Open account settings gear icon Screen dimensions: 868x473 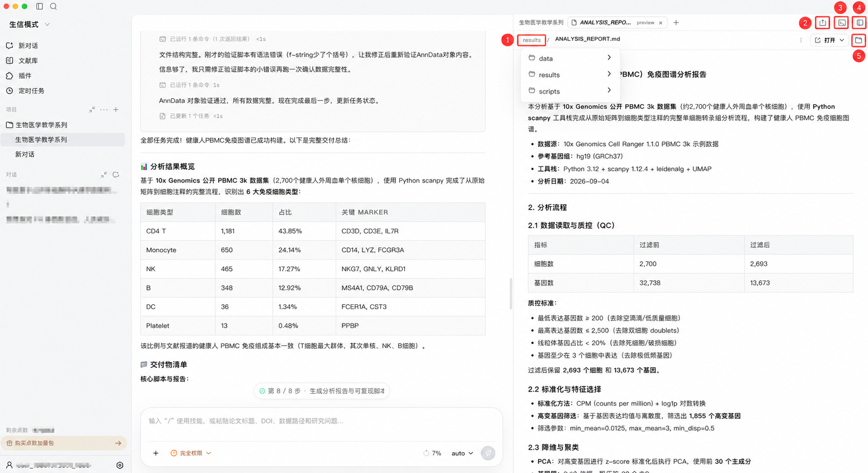click(120, 465)
